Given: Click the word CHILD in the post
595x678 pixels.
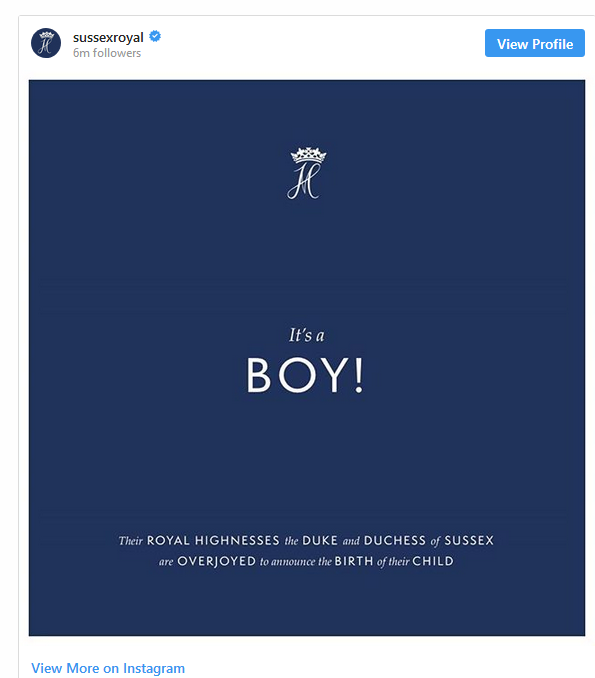Looking at the screenshot, I should click(x=433, y=561).
